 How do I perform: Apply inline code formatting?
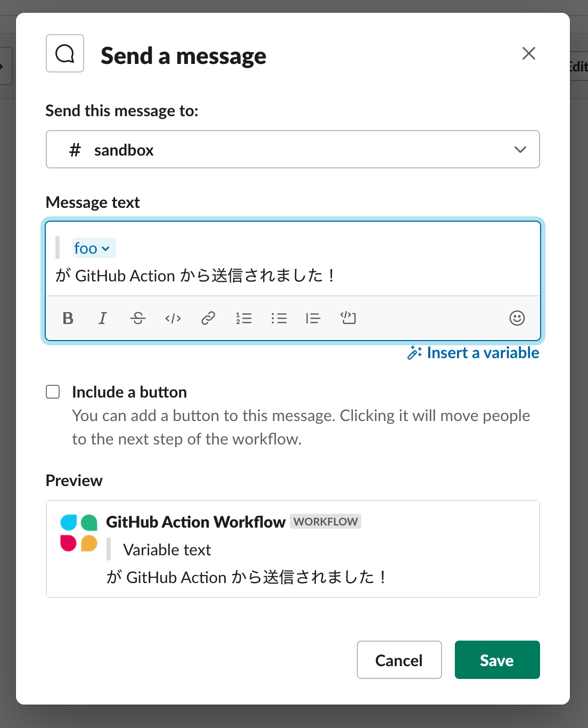(x=173, y=318)
